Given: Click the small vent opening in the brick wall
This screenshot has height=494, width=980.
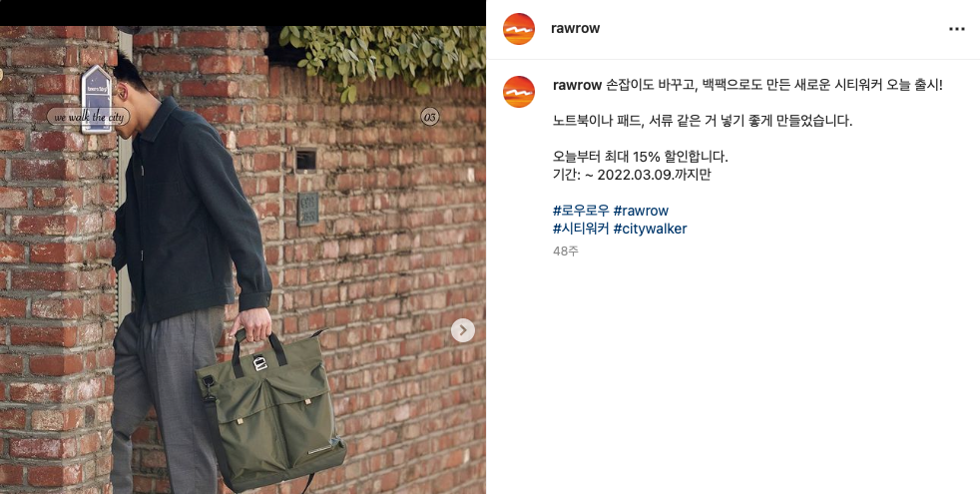Looking at the screenshot, I should (x=305, y=160).
